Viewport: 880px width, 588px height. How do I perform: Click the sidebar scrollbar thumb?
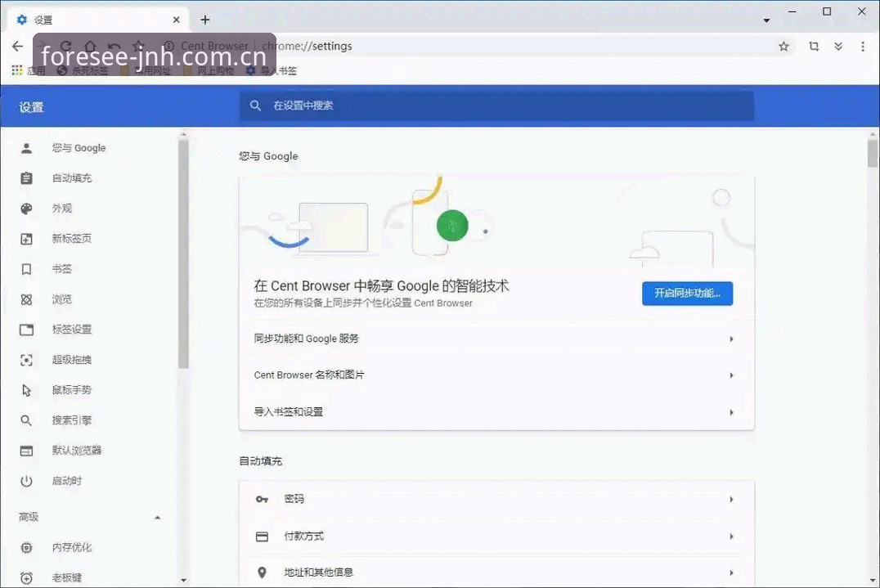click(x=183, y=254)
